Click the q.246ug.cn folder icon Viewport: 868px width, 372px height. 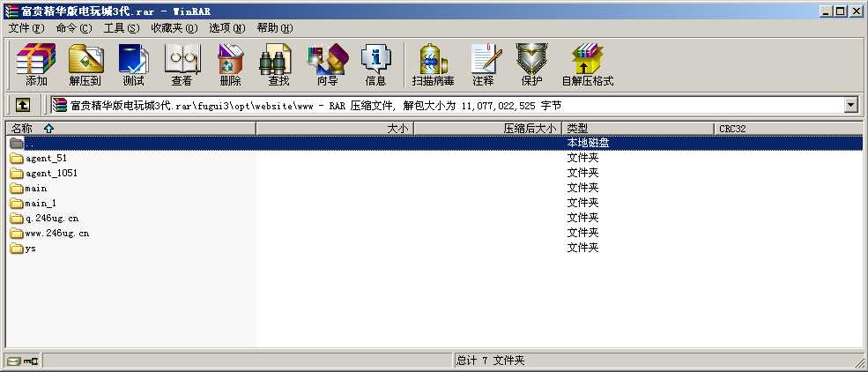pos(17,218)
